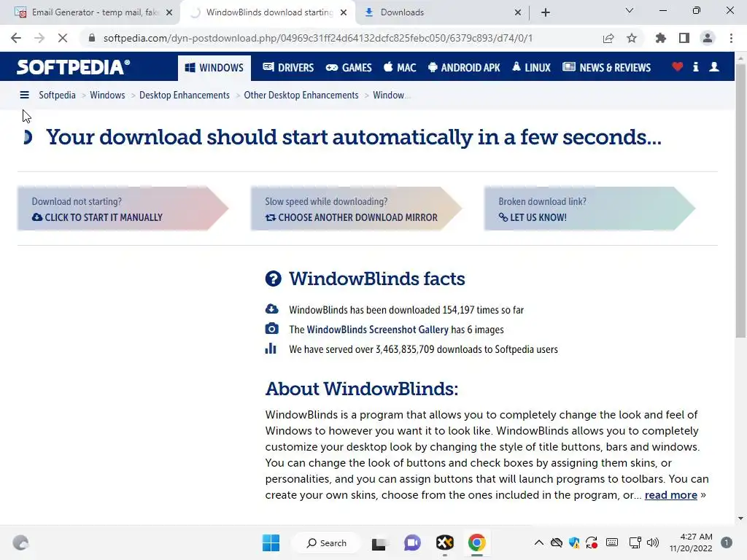Image resolution: width=747 pixels, height=560 pixels.
Task: Open the Chat app on taskbar
Action: pos(413,542)
